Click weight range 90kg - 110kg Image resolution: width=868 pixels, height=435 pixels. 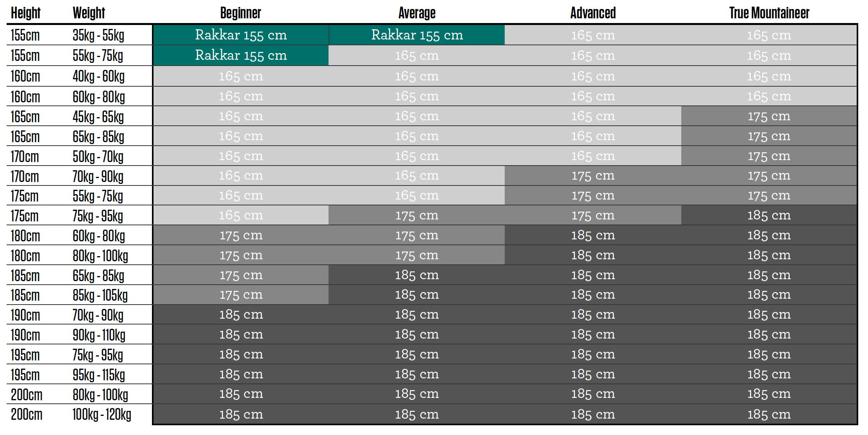[x=99, y=335]
